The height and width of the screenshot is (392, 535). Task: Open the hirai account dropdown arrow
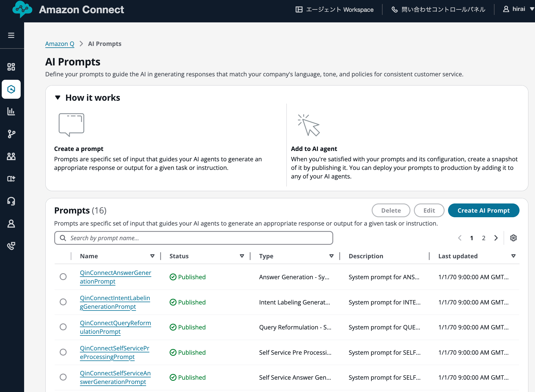pos(532,9)
